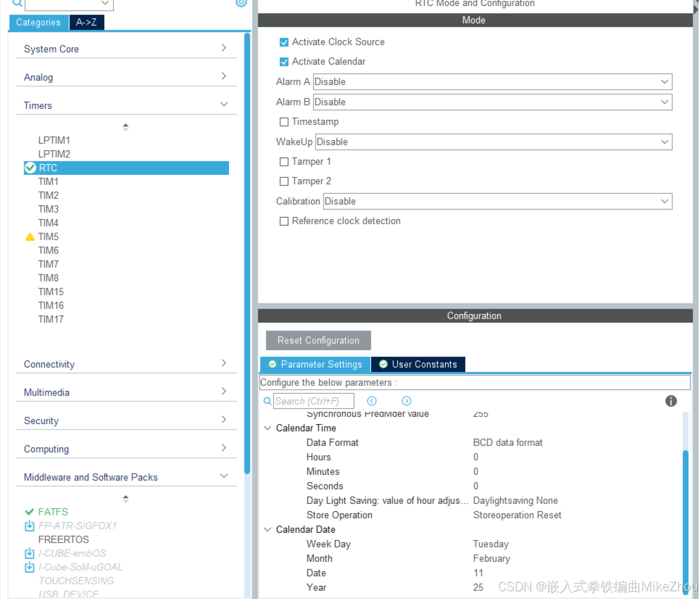700x599 pixels.
Task: Click the Data Format value BCD data format
Action: click(x=508, y=442)
